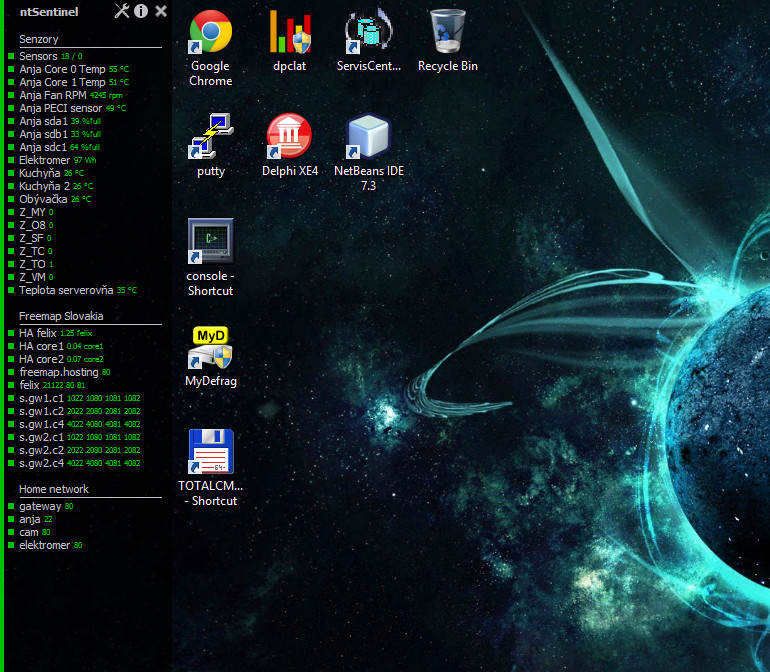This screenshot has height=672, width=770.
Task: Close the ntSentinel panel
Action: click(161, 11)
